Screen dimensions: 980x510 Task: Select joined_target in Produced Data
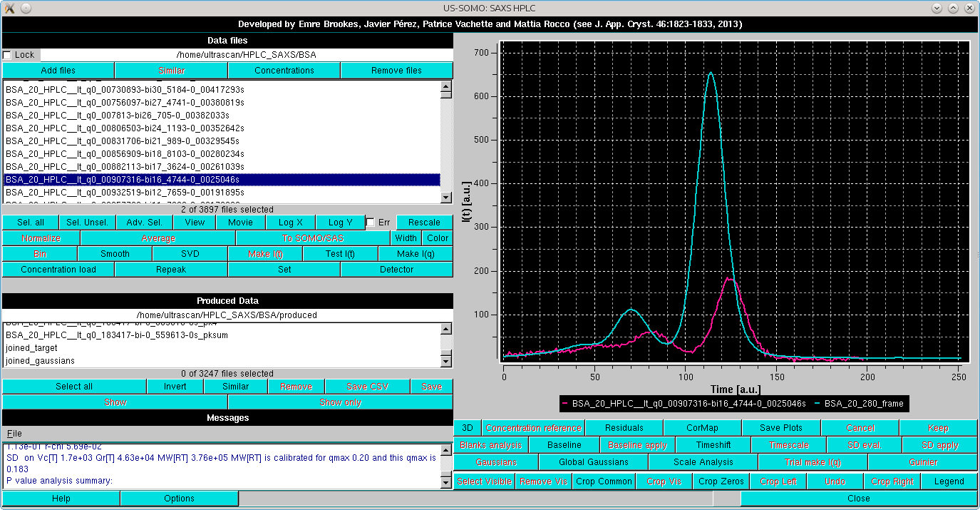pyautogui.click(x=221, y=348)
